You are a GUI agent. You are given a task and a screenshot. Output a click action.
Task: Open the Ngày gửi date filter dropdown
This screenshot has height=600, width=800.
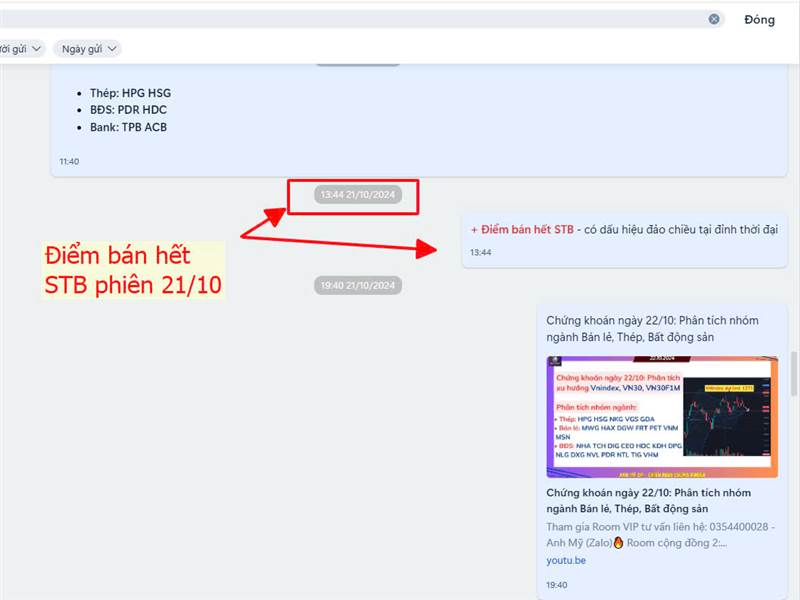click(88, 49)
